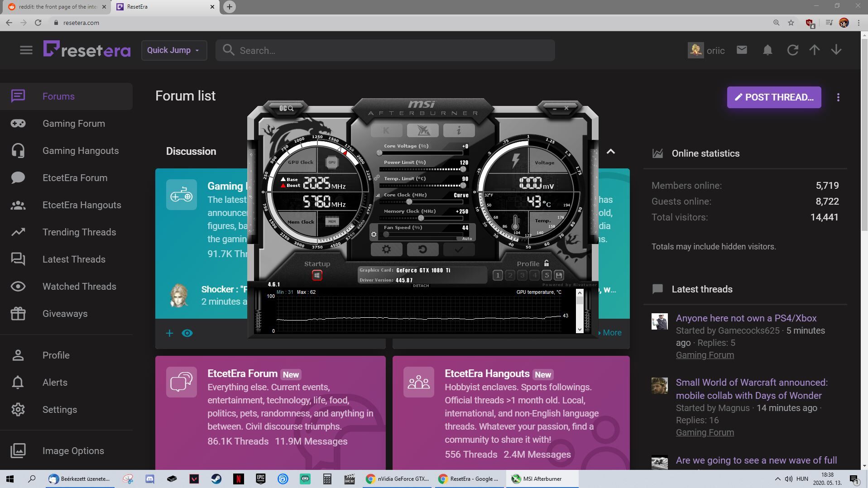The image size is (868, 488).
Task: Click the MSI dragon airplane button
Action: click(422, 130)
